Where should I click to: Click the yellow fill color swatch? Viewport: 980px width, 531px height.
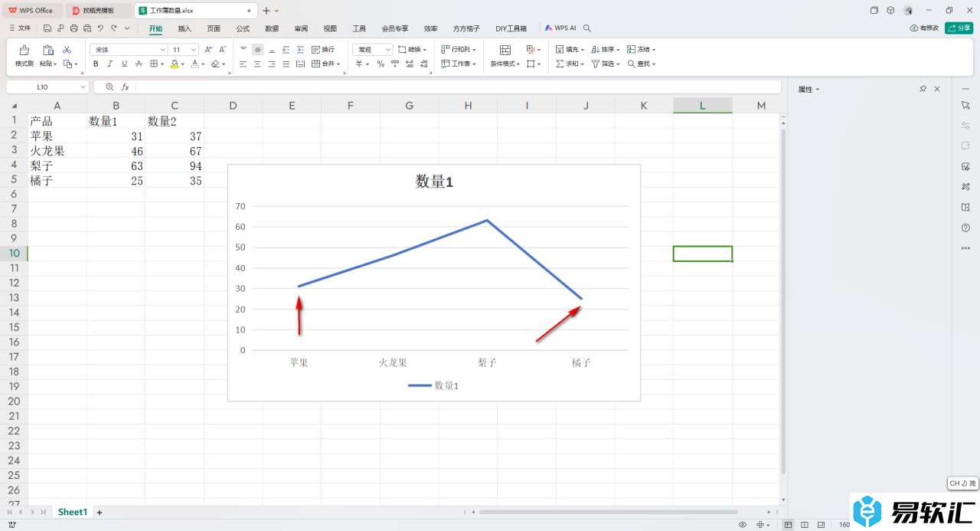point(175,64)
